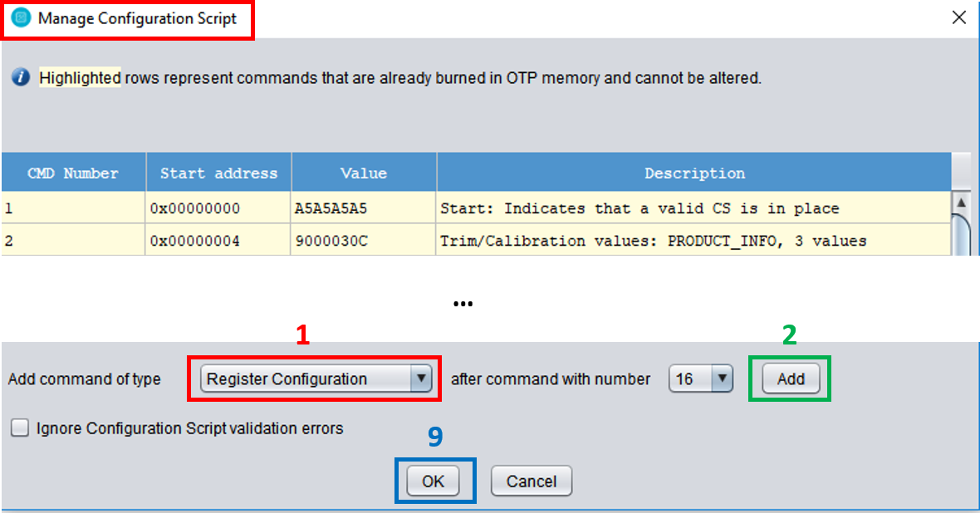Open the command number 16 dropdown
Viewport: 980px width, 513px height.
tap(701, 379)
